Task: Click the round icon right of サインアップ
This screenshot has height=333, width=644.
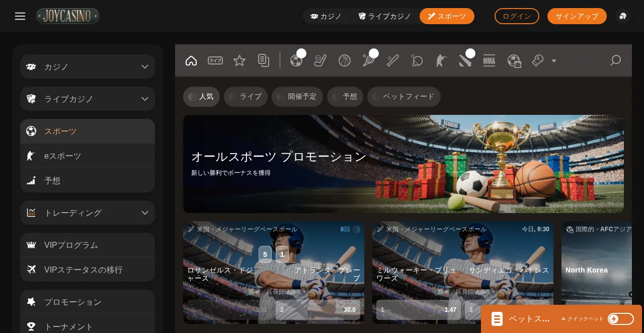Action: click(623, 16)
